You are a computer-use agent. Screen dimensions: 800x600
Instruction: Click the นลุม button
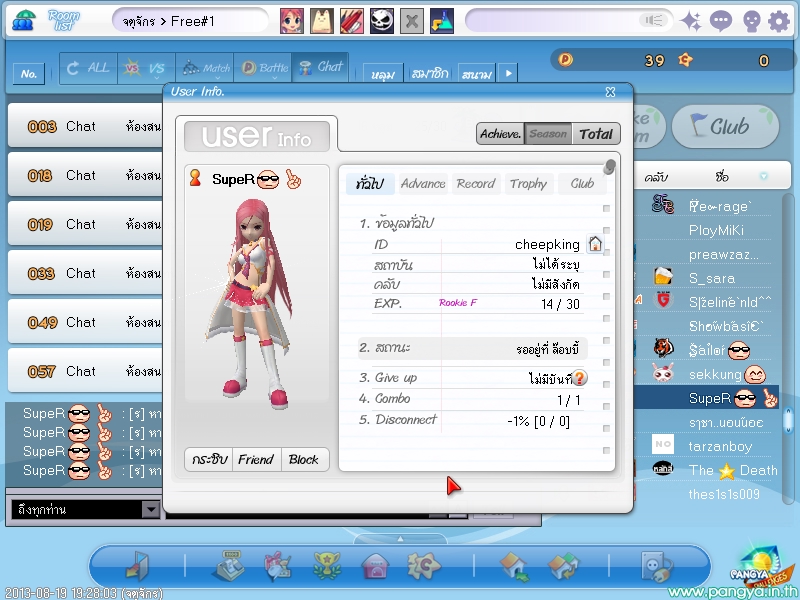(383, 73)
